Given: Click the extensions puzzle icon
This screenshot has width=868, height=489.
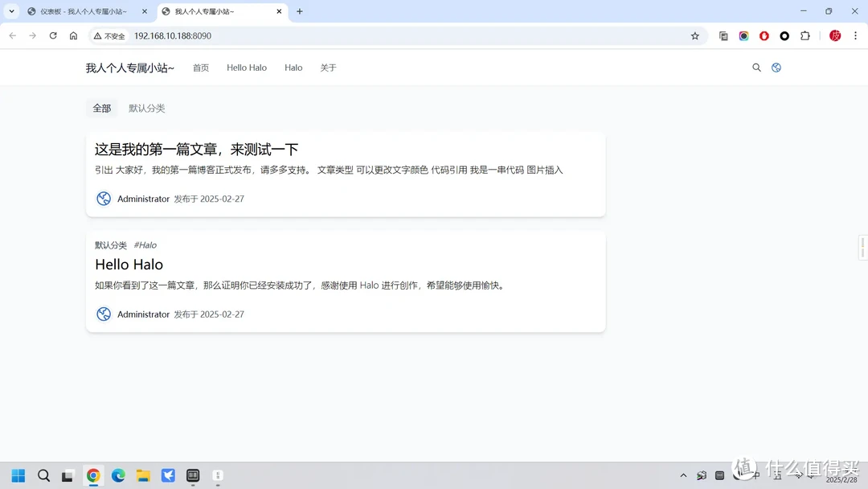Looking at the screenshot, I should tap(805, 35).
